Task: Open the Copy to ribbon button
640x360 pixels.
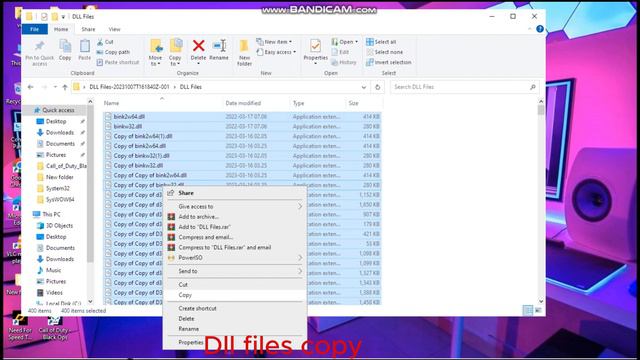Action: click(176, 52)
